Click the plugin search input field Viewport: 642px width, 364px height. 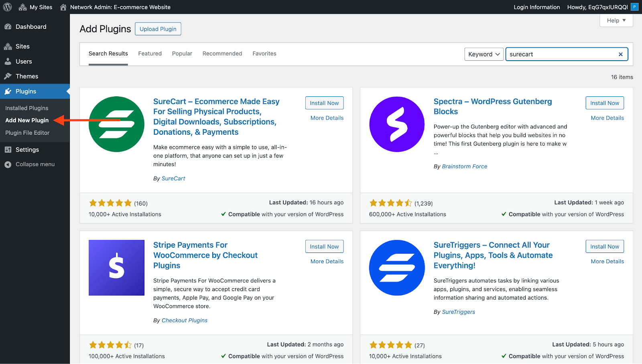coord(561,54)
